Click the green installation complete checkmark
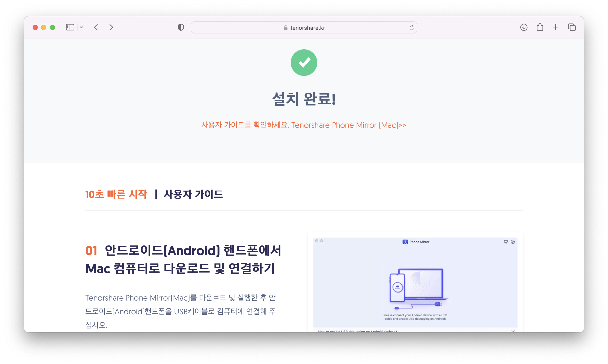 pyautogui.click(x=304, y=63)
